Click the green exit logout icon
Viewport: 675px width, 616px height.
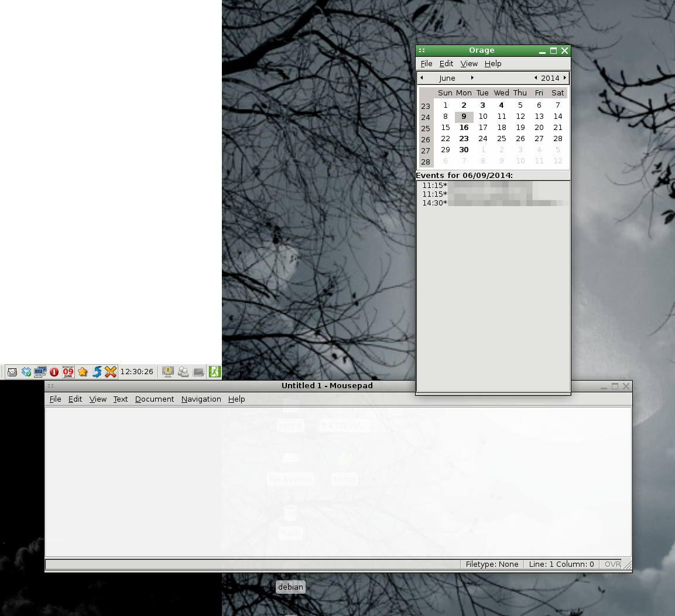click(x=215, y=372)
